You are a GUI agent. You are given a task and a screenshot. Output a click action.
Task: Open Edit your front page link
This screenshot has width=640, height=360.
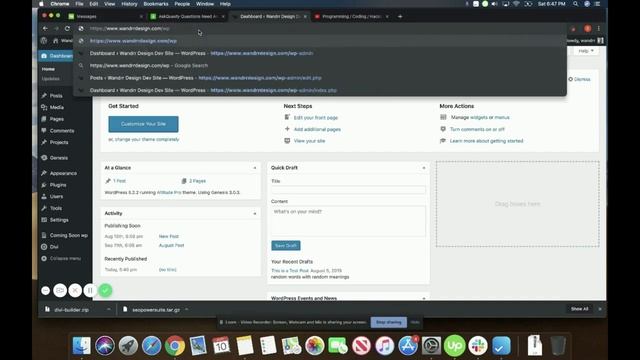316,118
